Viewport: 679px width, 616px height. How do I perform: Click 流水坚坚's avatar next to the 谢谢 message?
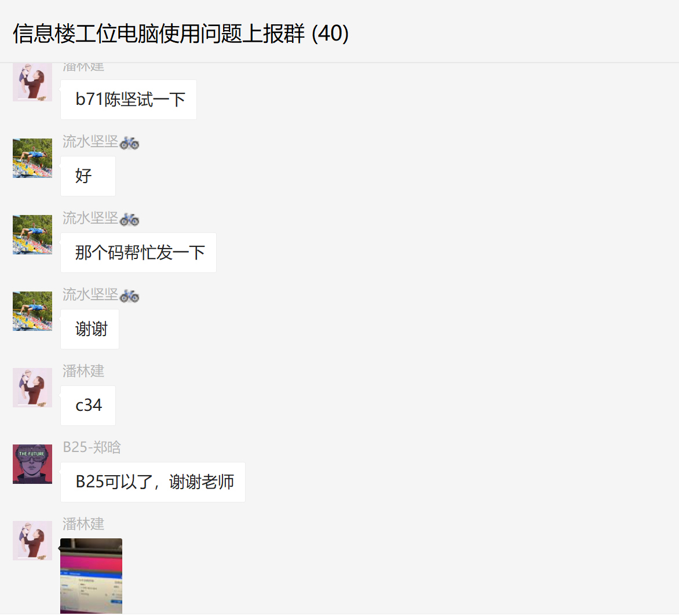coord(32,311)
